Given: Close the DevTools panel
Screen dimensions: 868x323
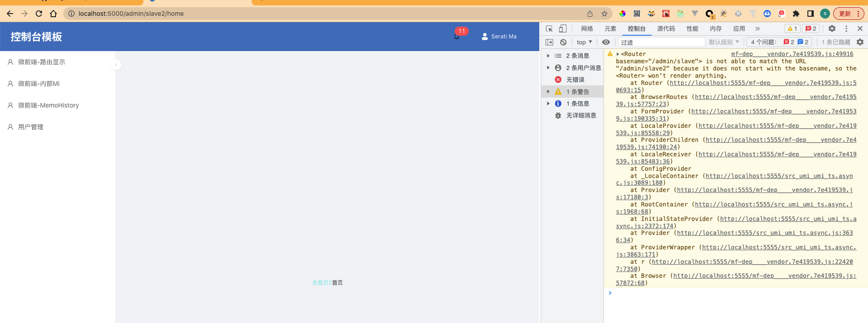Looking at the screenshot, I should coord(860,28).
